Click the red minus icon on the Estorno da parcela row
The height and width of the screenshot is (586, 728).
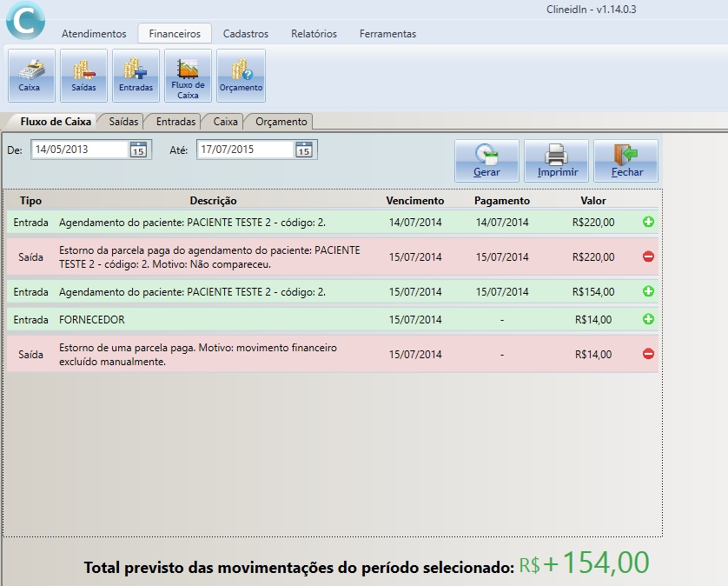[651, 256]
